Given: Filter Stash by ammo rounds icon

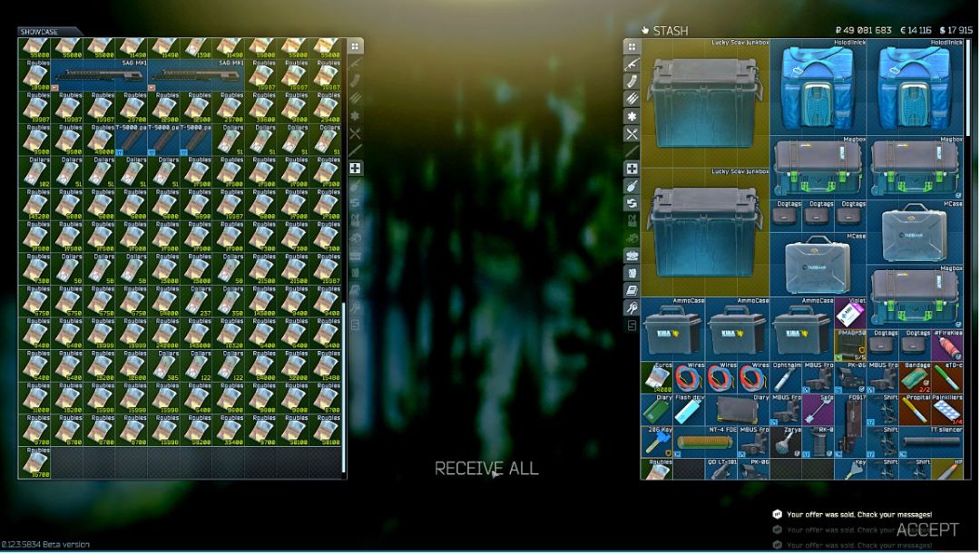Looking at the screenshot, I should pyautogui.click(x=632, y=100).
